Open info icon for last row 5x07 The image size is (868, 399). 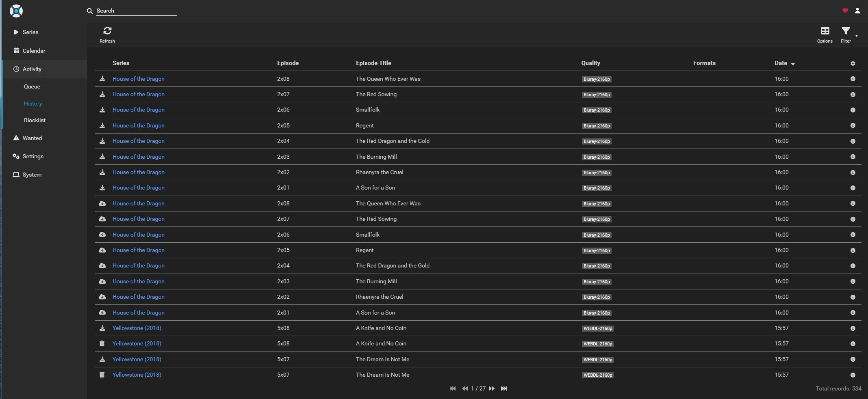pos(853,375)
